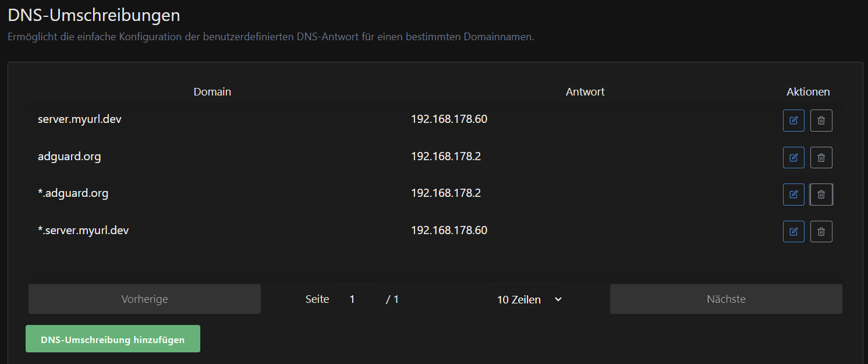
Task: Edit the adguard.org rewrite entry
Action: point(793,157)
